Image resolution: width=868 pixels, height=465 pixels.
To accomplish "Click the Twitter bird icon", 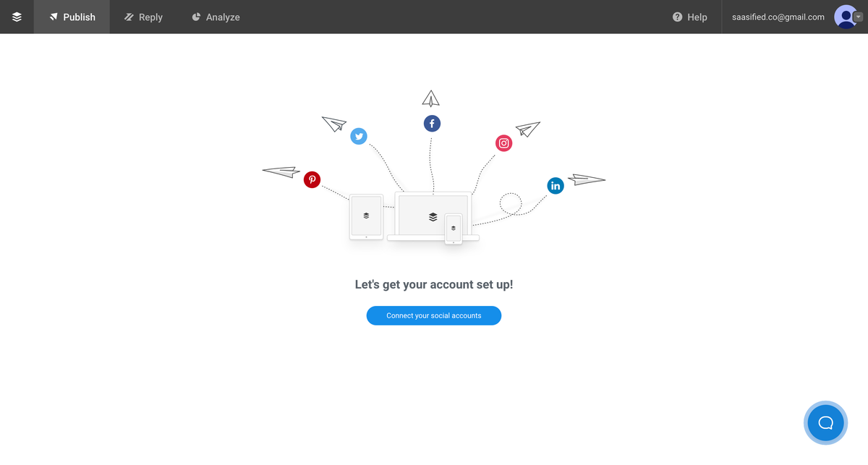I will [359, 136].
